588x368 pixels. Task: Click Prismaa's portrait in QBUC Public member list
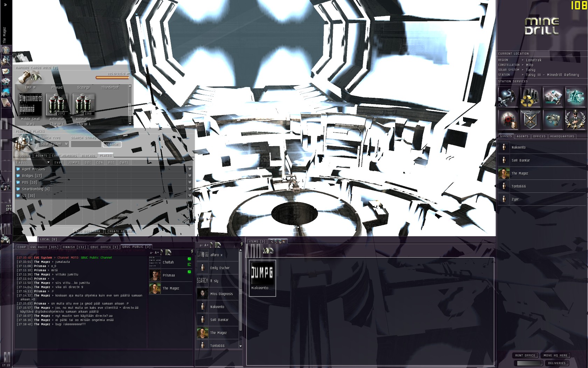pos(155,275)
